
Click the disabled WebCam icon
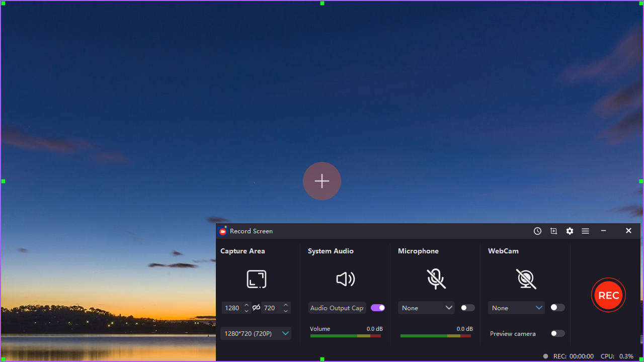pyautogui.click(x=526, y=279)
